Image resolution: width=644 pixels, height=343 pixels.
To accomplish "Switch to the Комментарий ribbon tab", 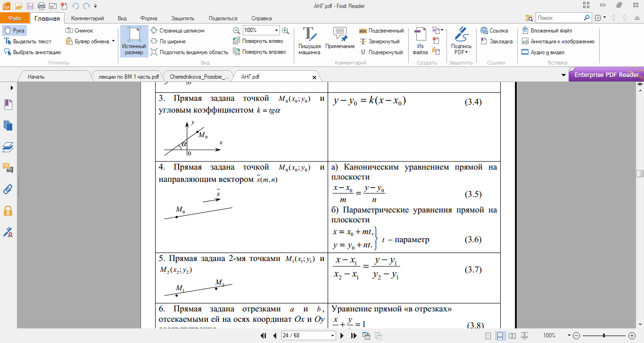I will (87, 18).
